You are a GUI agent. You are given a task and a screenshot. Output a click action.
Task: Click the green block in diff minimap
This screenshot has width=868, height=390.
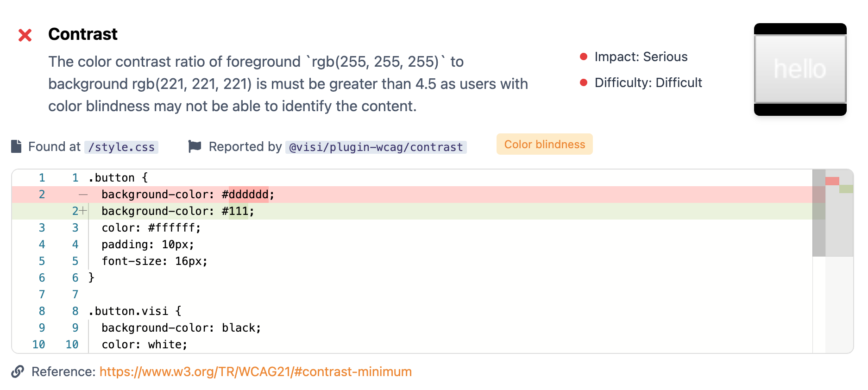point(846,189)
